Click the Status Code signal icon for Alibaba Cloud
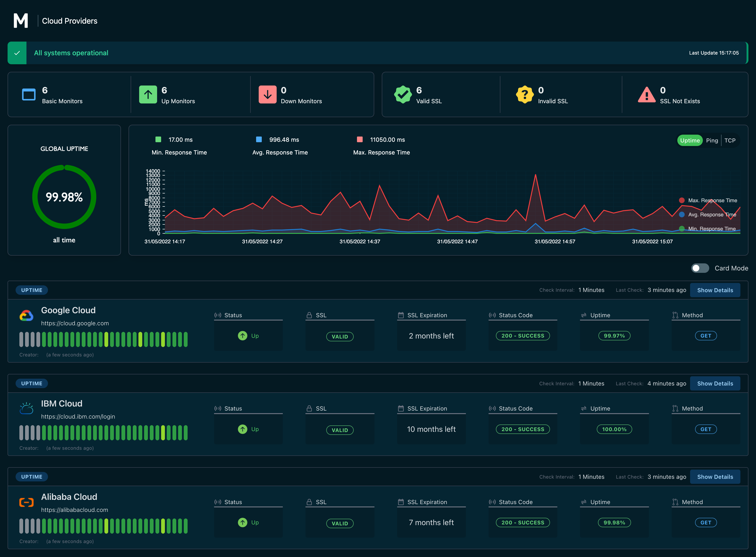756x557 pixels. coord(492,502)
